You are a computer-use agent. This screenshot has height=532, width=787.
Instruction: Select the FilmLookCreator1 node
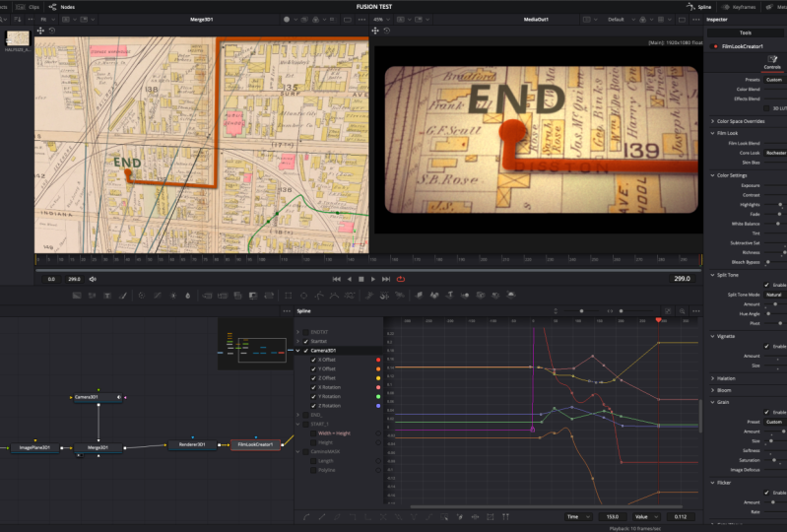click(x=255, y=444)
